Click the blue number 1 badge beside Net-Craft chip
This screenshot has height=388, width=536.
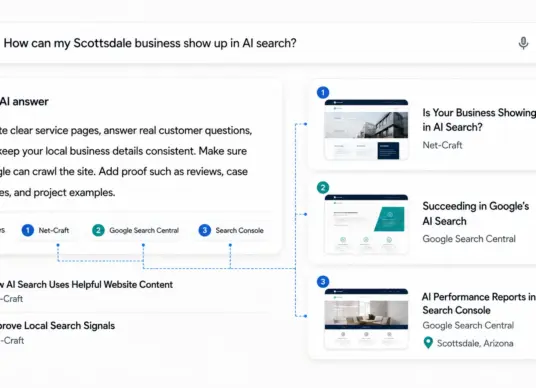pyautogui.click(x=28, y=230)
